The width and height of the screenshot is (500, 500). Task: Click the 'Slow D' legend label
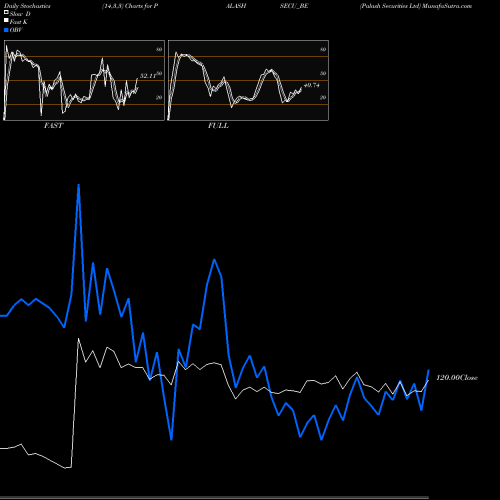[x=20, y=14]
